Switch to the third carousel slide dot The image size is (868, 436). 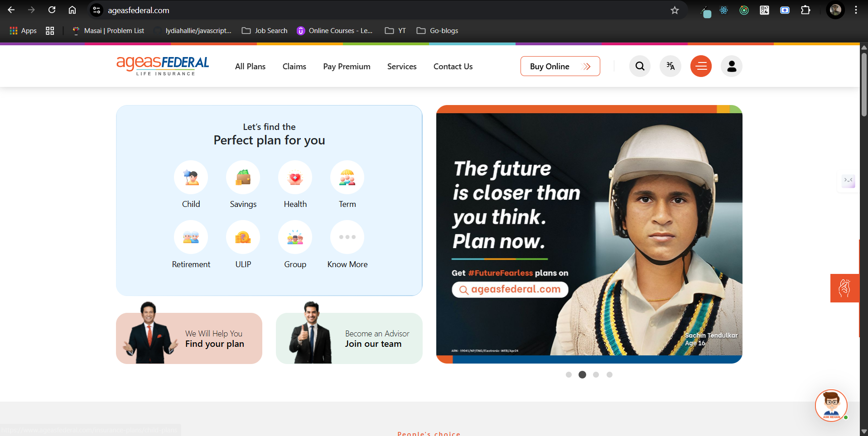596,374
